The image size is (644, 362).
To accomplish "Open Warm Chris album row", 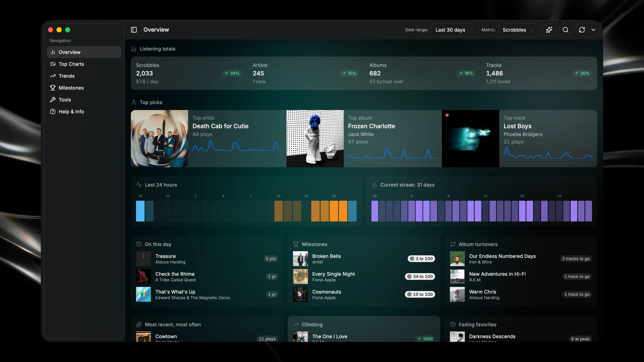I will point(521,294).
